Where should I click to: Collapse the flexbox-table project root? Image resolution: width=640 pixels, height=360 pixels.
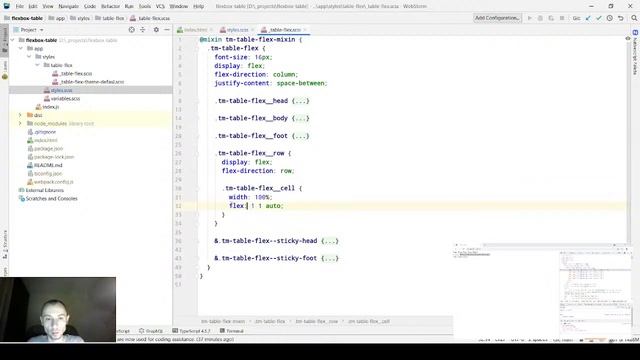point(13,40)
